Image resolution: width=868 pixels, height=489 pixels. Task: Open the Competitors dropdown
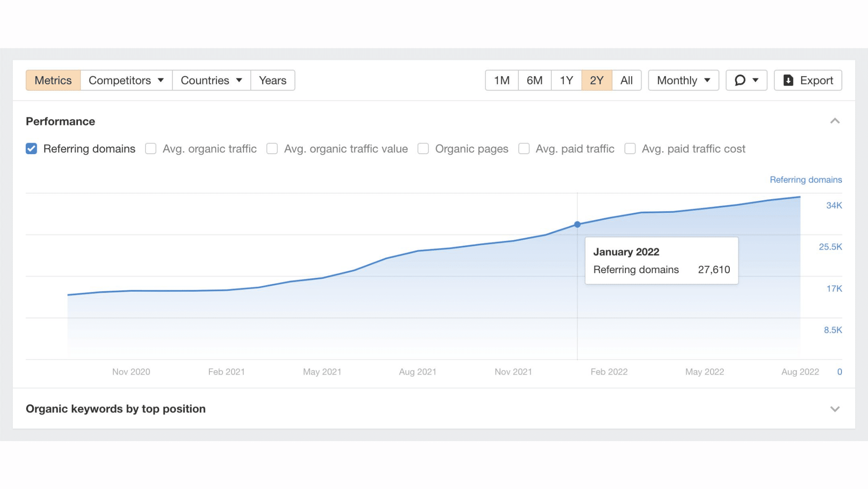(x=126, y=80)
